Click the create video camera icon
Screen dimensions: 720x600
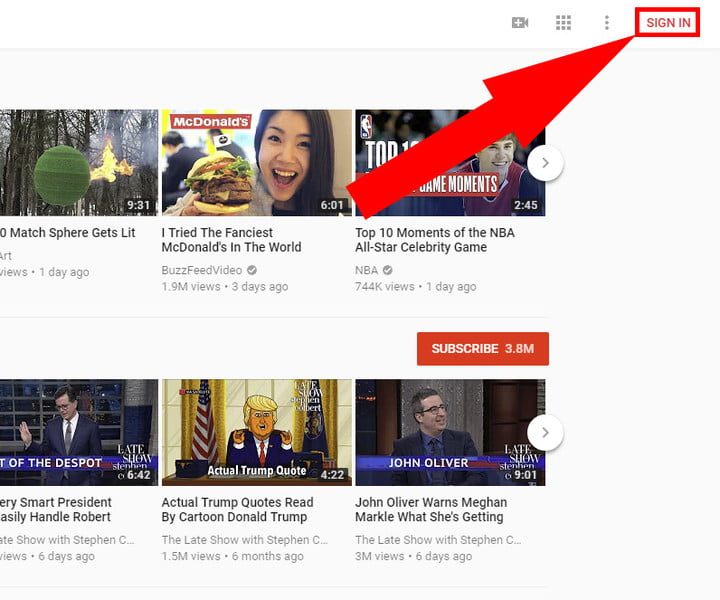520,22
